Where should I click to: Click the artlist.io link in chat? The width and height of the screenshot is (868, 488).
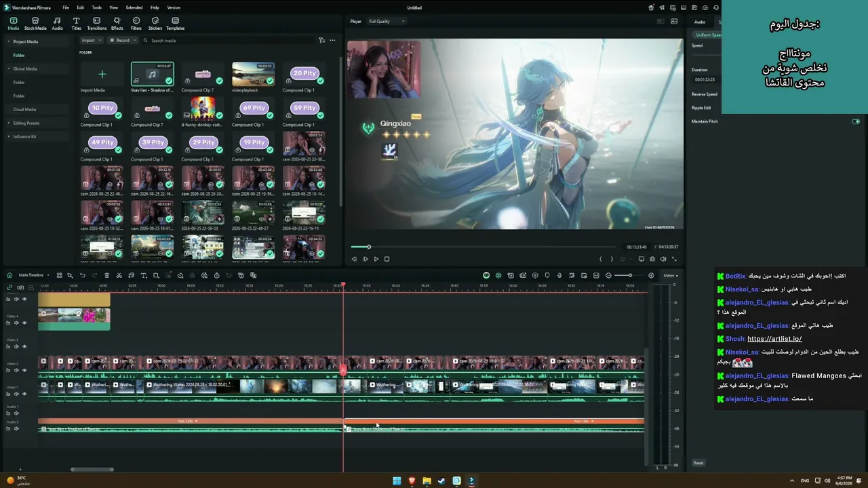pos(774,339)
